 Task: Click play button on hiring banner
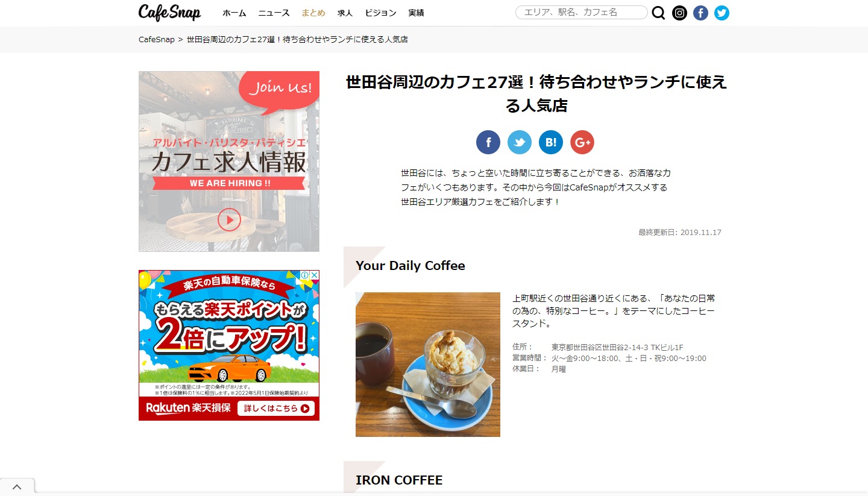(229, 219)
